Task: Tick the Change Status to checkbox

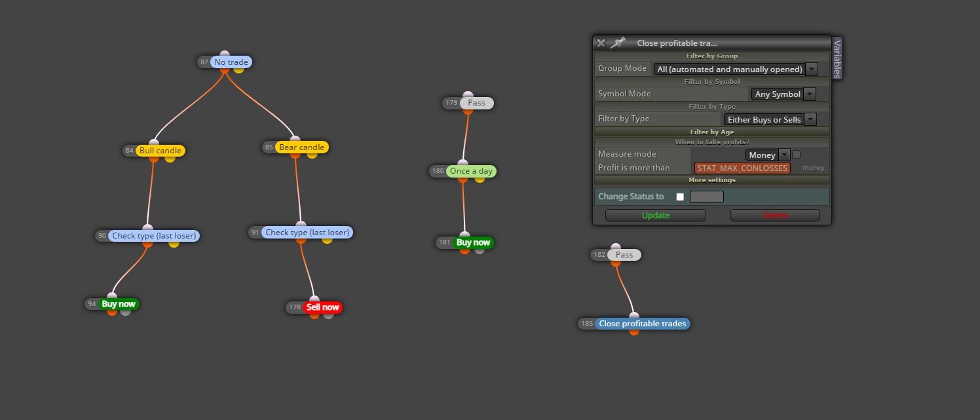Action: coord(680,197)
